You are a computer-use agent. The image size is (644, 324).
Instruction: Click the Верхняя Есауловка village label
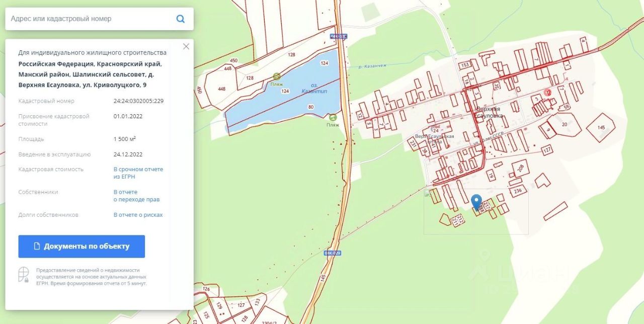(x=489, y=112)
